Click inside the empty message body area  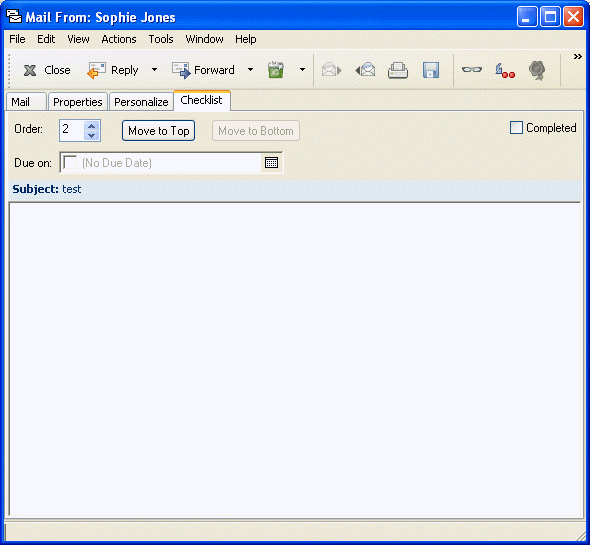[x=295, y=359]
